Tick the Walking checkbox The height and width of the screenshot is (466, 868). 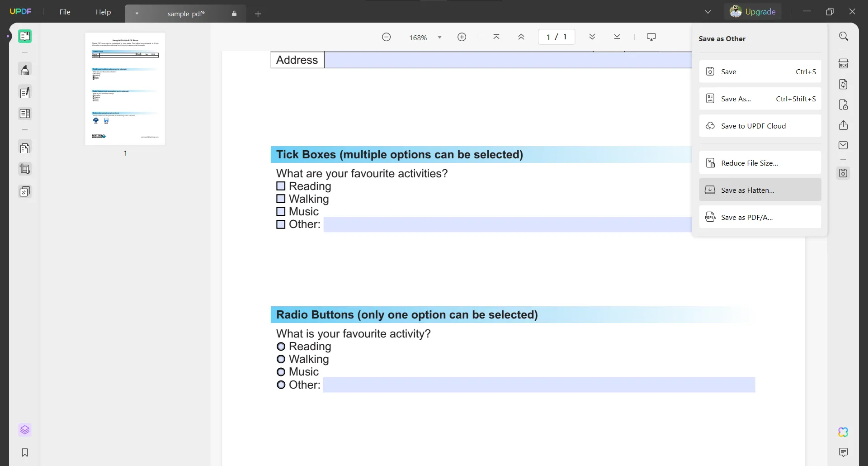(x=281, y=199)
